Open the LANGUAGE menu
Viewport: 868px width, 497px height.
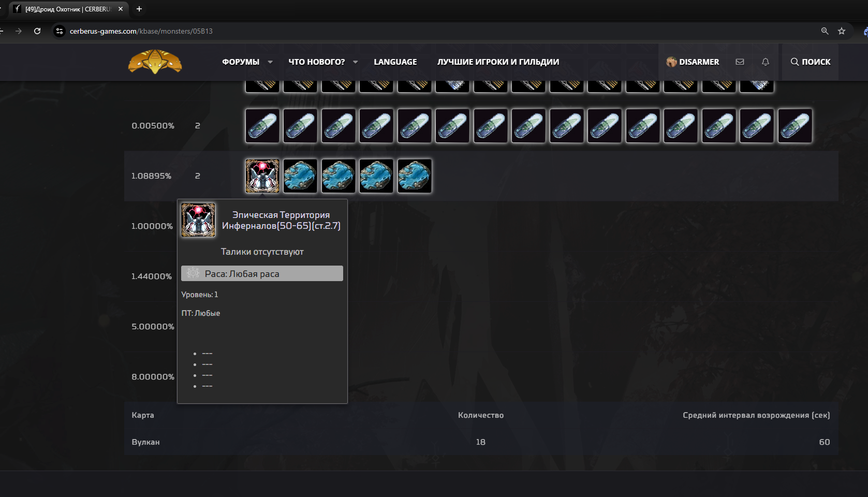(x=395, y=62)
